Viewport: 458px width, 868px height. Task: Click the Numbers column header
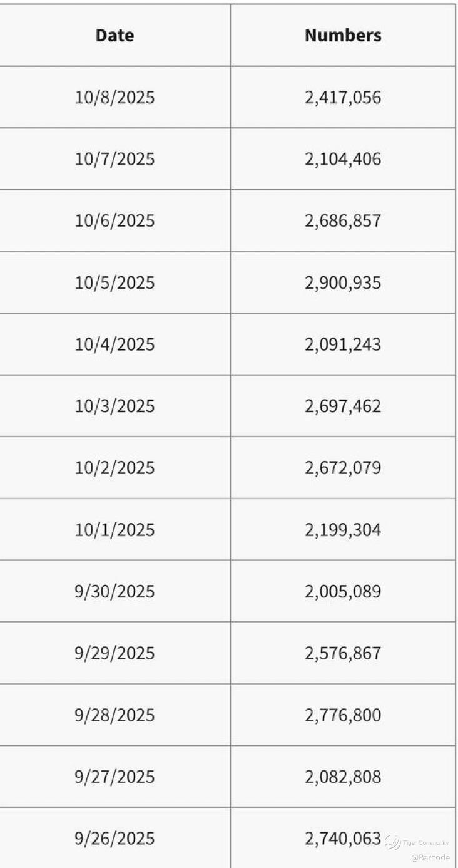coord(343,36)
